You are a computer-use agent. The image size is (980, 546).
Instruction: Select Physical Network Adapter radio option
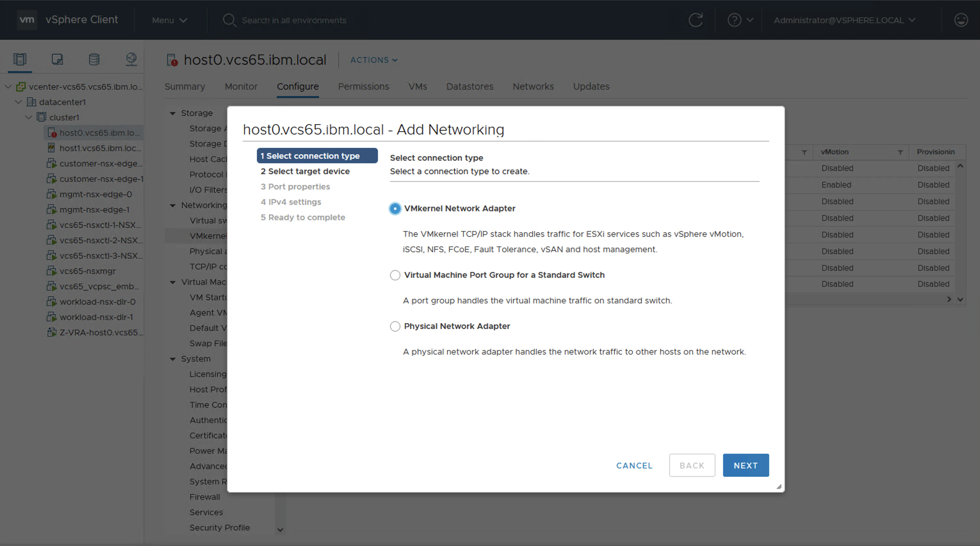click(395, 327)
